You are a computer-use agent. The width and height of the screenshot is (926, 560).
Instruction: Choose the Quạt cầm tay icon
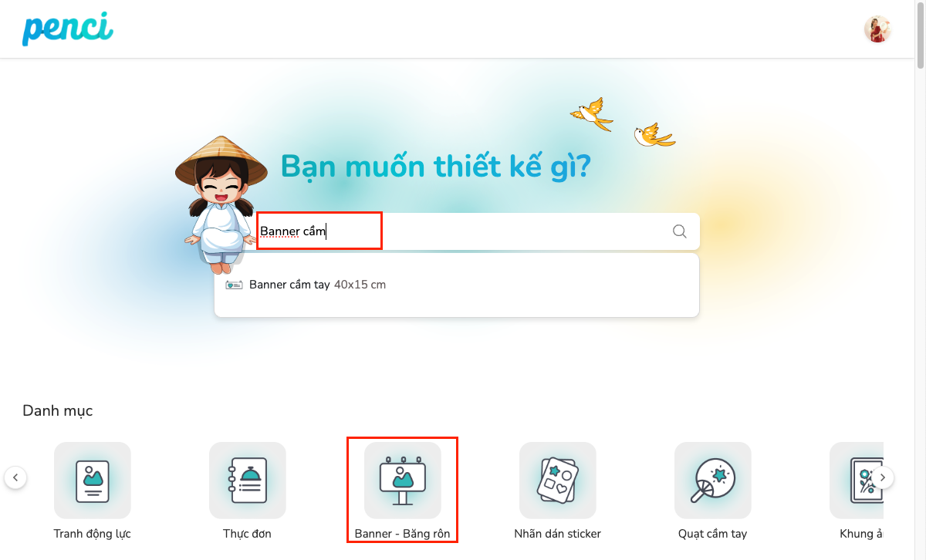pyautogui.click(x=713, y=480)
